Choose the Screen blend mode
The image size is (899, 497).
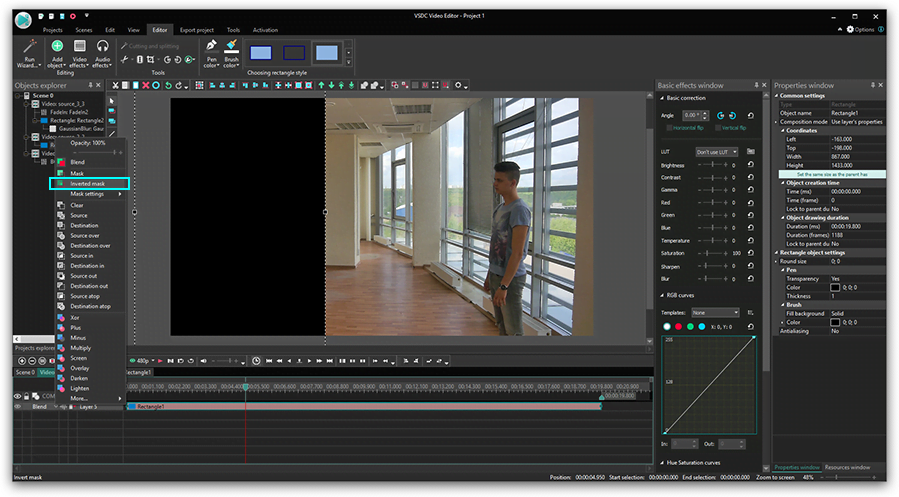pyautogui.click(x=79, y=358)
